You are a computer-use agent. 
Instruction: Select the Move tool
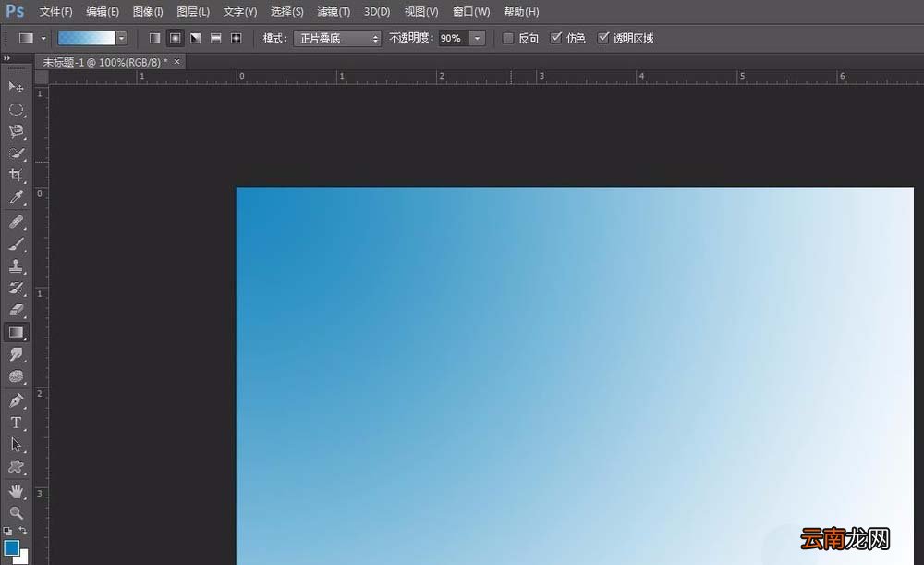(16, 87)
